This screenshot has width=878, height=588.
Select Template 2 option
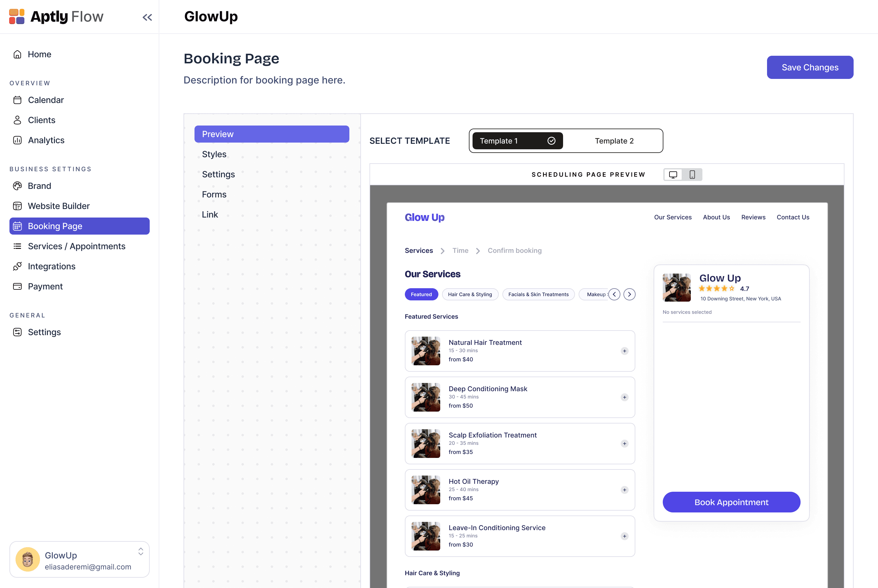pos(614,141)
